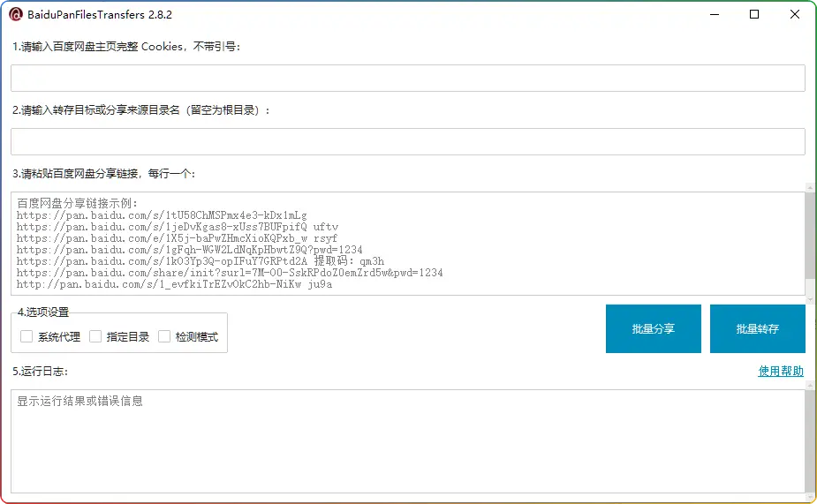Toggle the 检测模式 checkbox
Image resolution: width=817 pixels, height=504 pixels.
164,336
